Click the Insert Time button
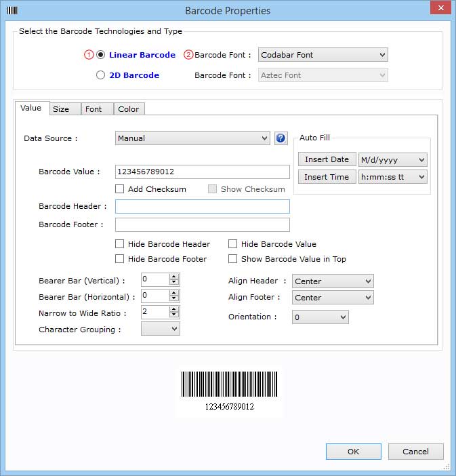This screenshot has height=476, width=456. coord(327,177)
